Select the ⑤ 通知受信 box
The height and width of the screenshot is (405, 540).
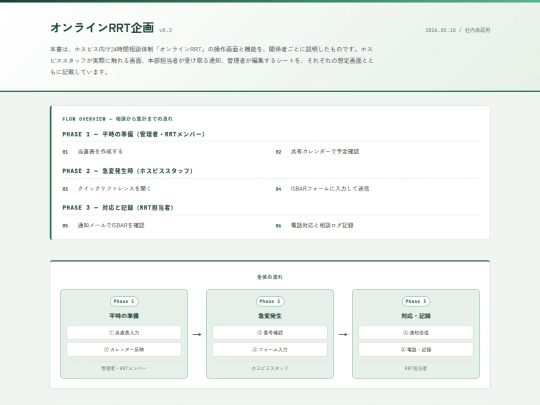(x=416, y=333)
